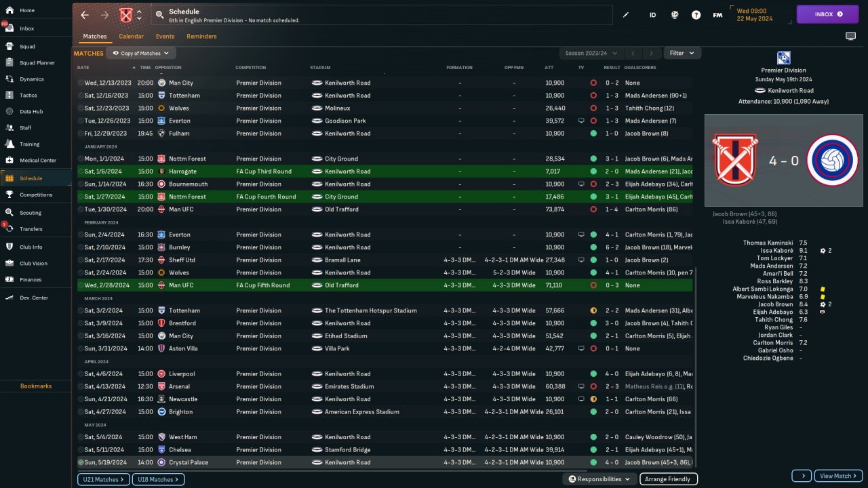Click the matches list vertical scrollbar
Image resolution: width=868 pixels, height=488 pixels.
coord(696,366)
